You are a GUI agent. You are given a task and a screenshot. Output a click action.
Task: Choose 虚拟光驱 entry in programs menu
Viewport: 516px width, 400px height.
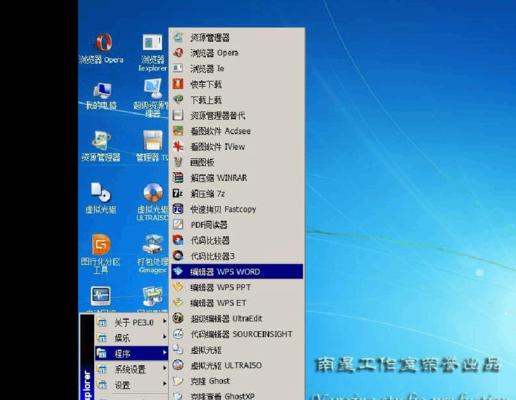coord(237,350)
